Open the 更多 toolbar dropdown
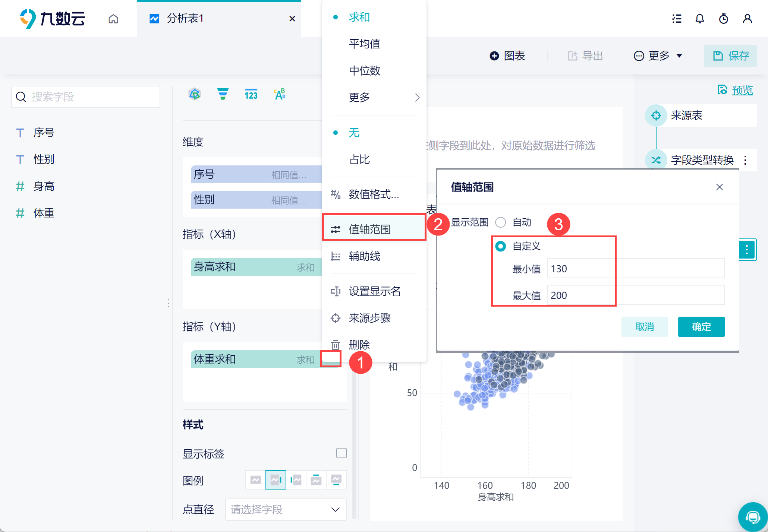The image size is (768, 532). coord(658,56)
